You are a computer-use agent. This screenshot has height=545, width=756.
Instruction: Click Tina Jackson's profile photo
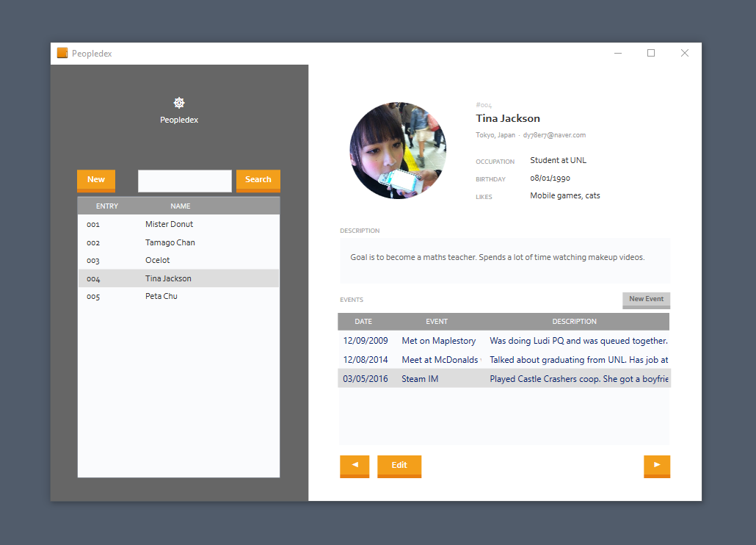398,151
